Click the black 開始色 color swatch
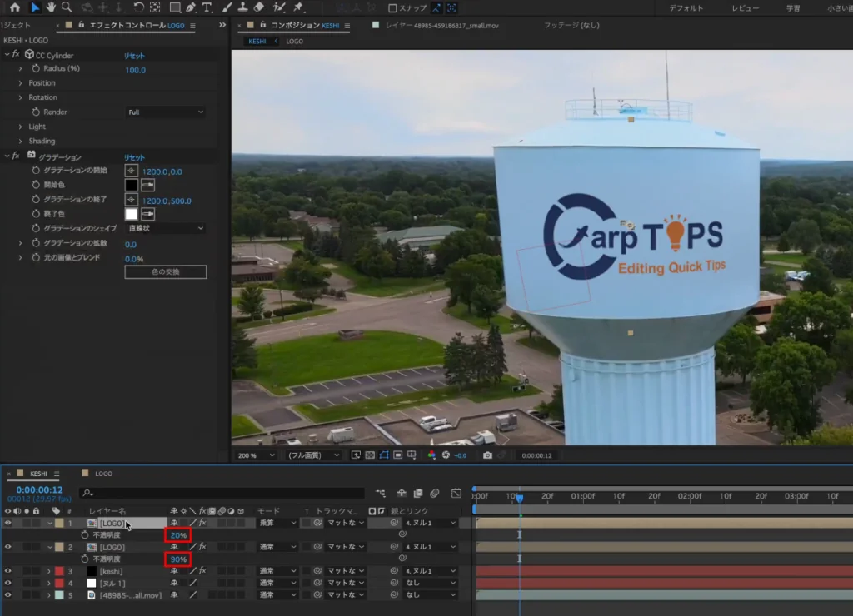Viewport: 853px width, 616px height. tap(131, 185)
